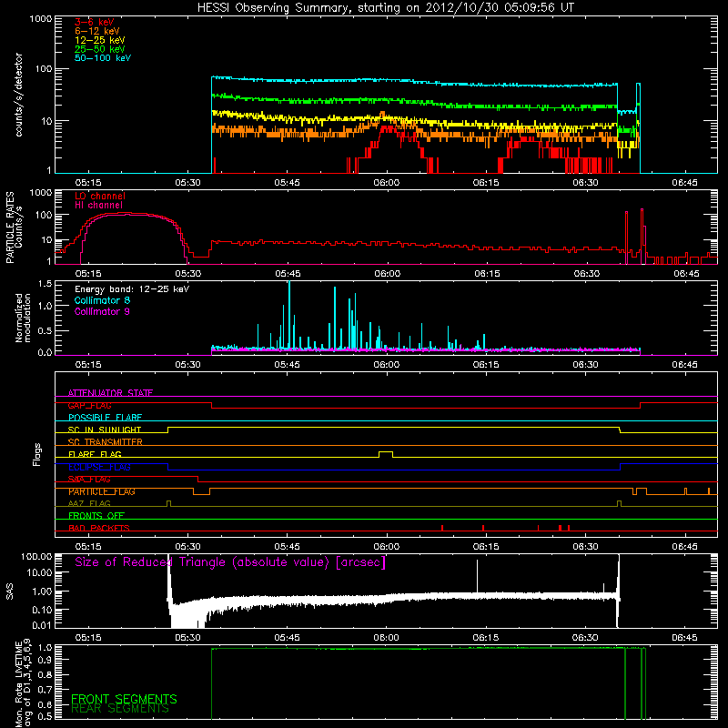Click the SAS spike near 06:15

[477, 576]
